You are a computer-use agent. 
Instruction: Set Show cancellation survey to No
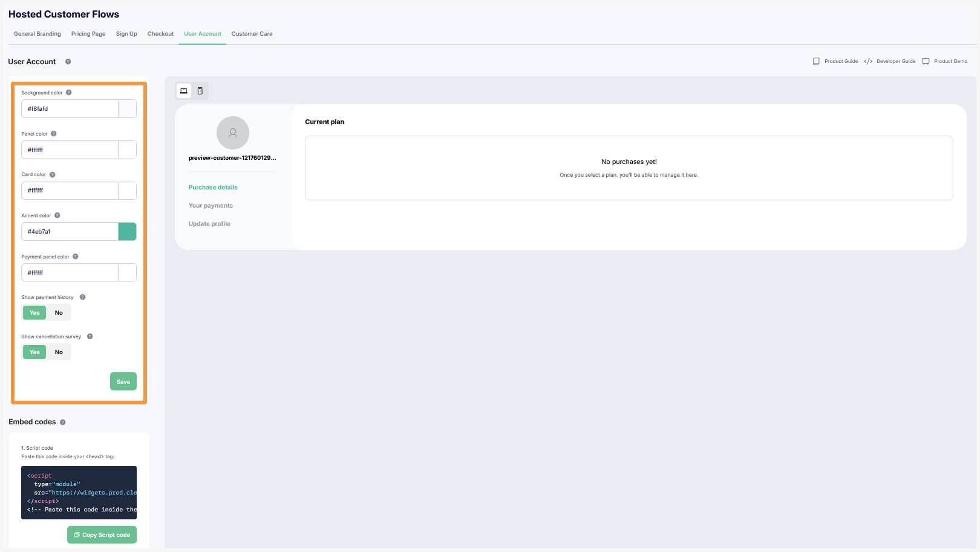point(59,352)
